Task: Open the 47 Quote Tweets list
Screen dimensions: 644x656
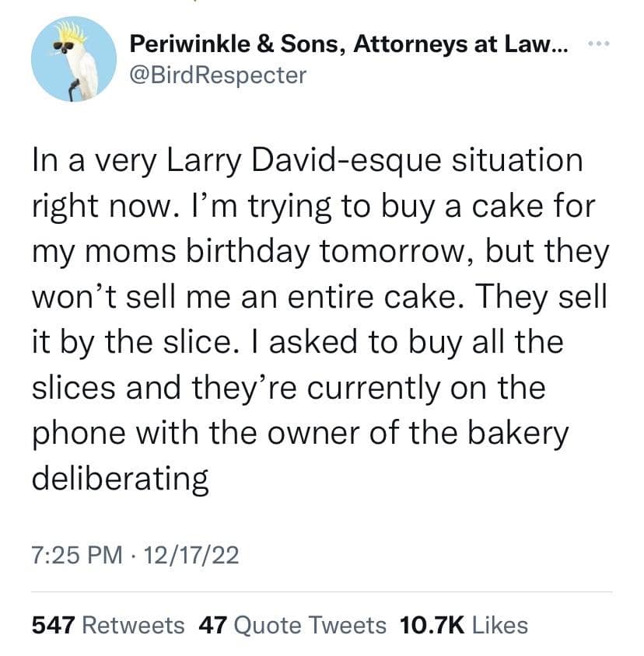Action: [x=293, y=624]
